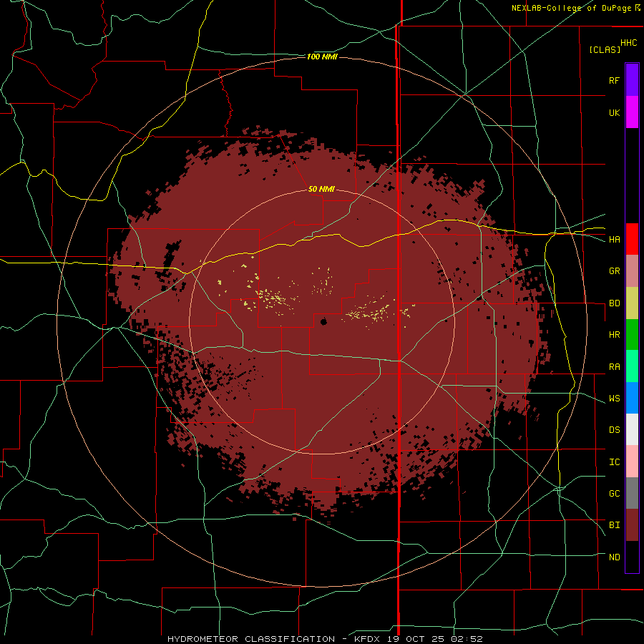Click the black radar site dot
The image size is (644, 644).
tap(323, 321)
